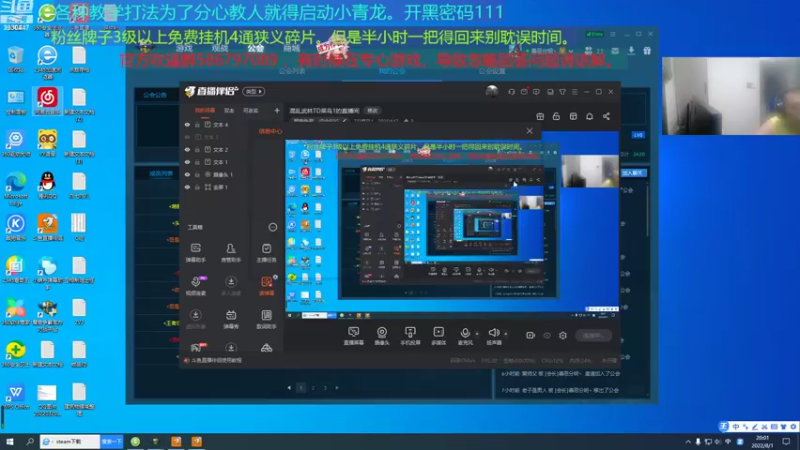Toggle visibility of 文本4 source
This screenshot has width=800, height=450.
(x=187, y=124)
